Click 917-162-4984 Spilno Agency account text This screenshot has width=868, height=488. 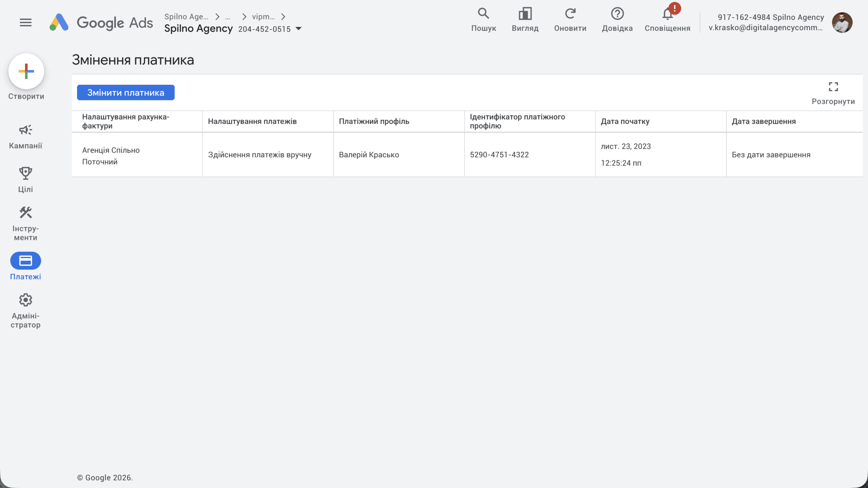(771, 17)
